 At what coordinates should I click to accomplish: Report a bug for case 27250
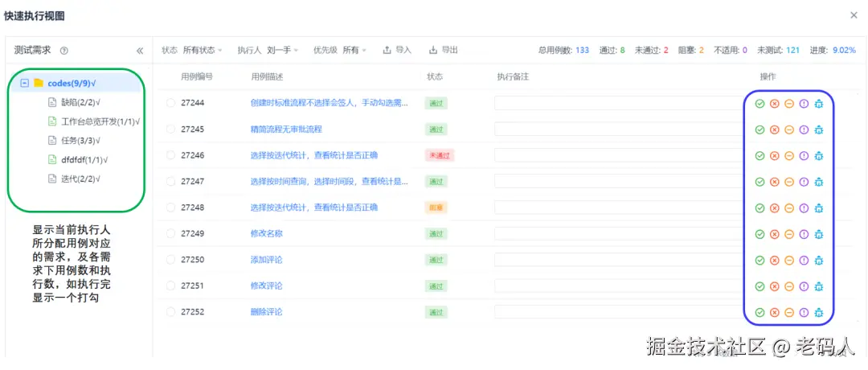click(819, 260)
